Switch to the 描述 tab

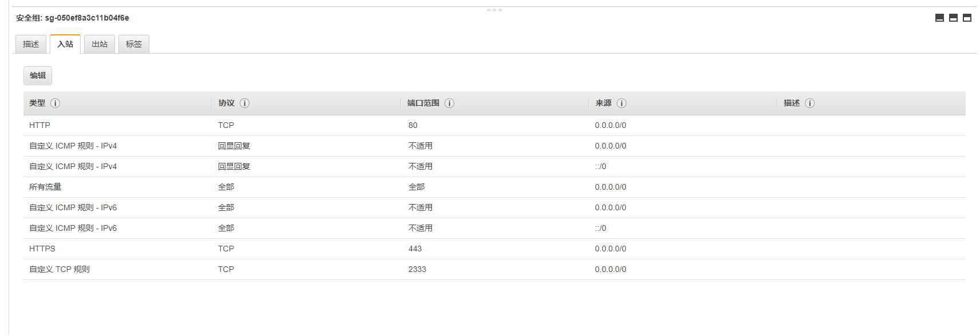(x=31, y=44)
